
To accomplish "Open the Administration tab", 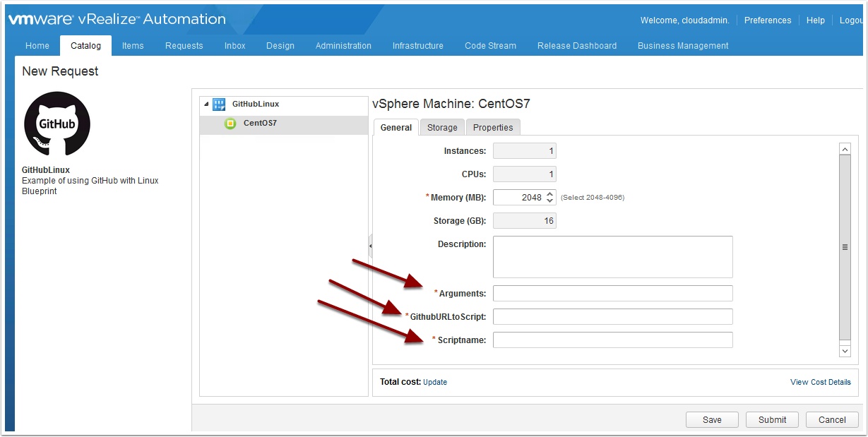I will (343, 46).
